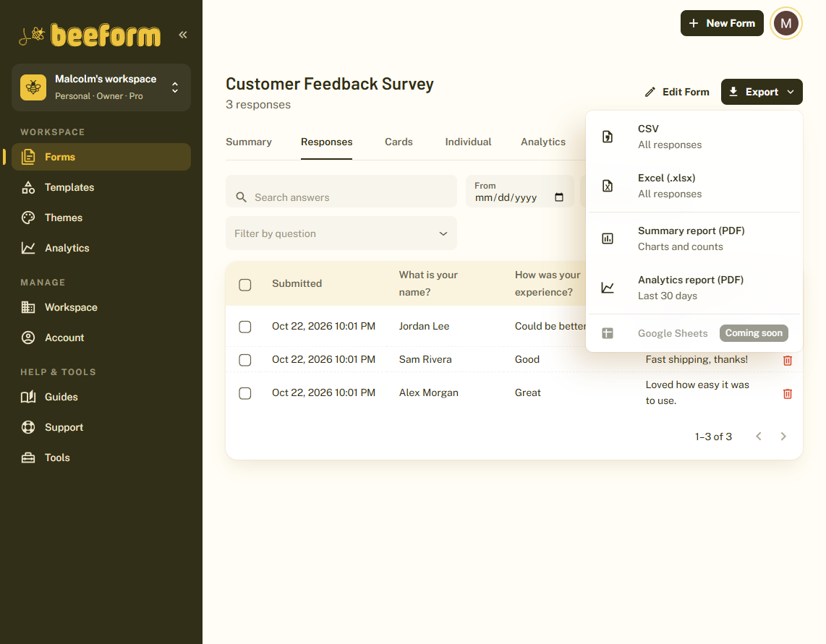
Task: Go to the next page arrow
Action: coord(783,436)
